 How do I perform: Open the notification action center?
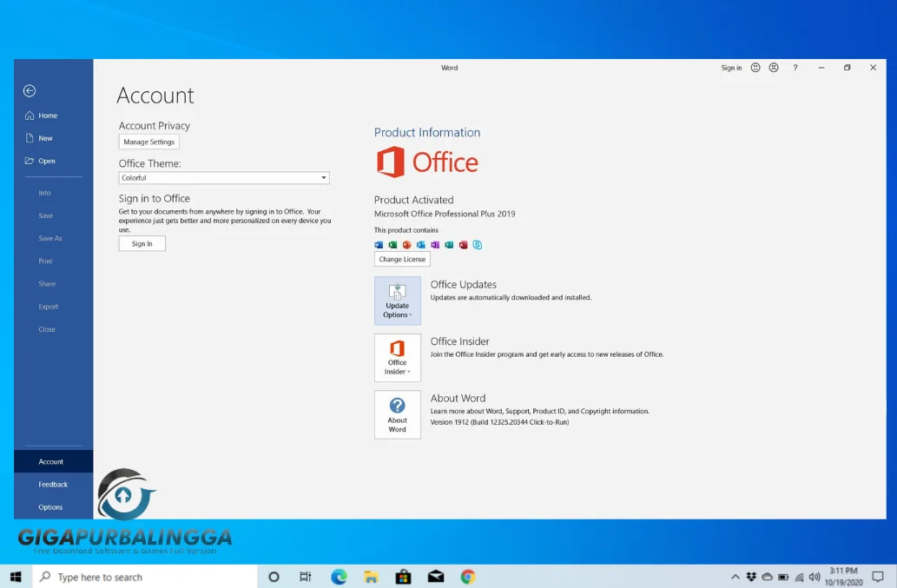878,577
